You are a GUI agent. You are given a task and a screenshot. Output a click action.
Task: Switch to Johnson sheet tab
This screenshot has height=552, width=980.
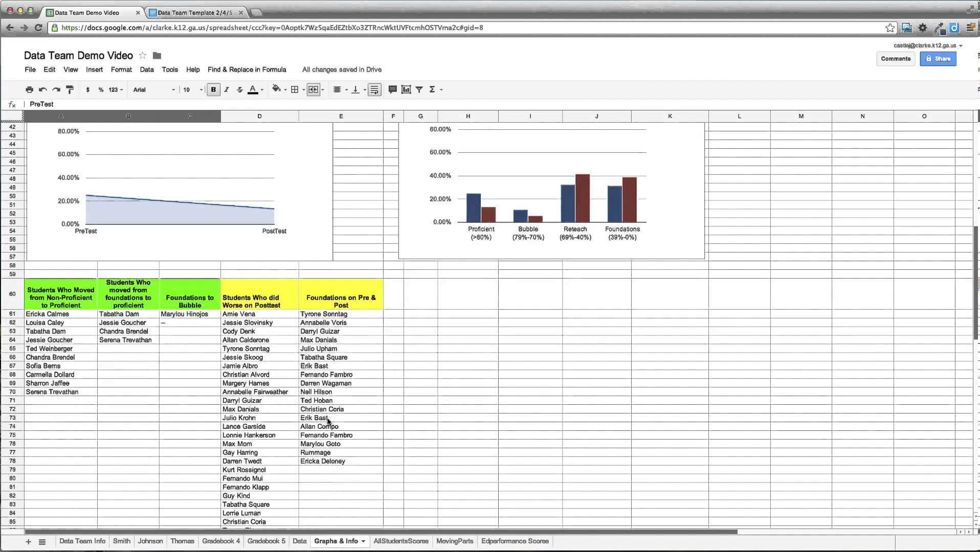tap(150, 541)
